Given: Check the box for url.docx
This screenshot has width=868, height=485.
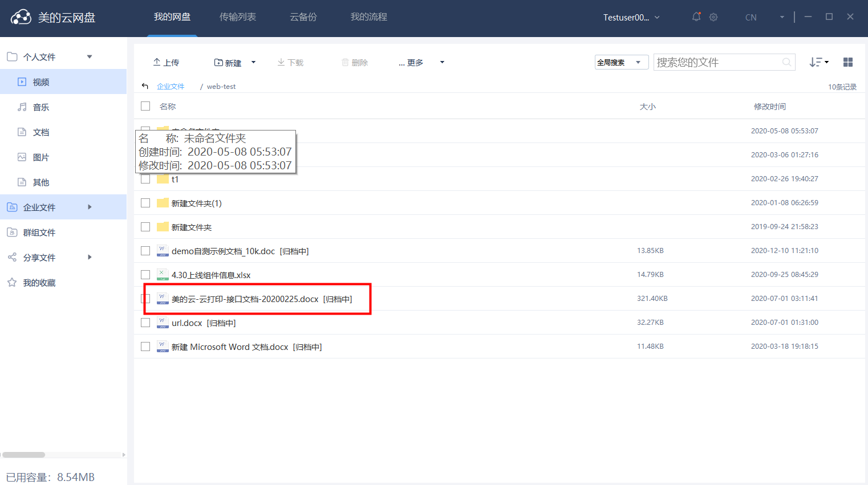Looking at the screenshot, I should pos(145,323).
